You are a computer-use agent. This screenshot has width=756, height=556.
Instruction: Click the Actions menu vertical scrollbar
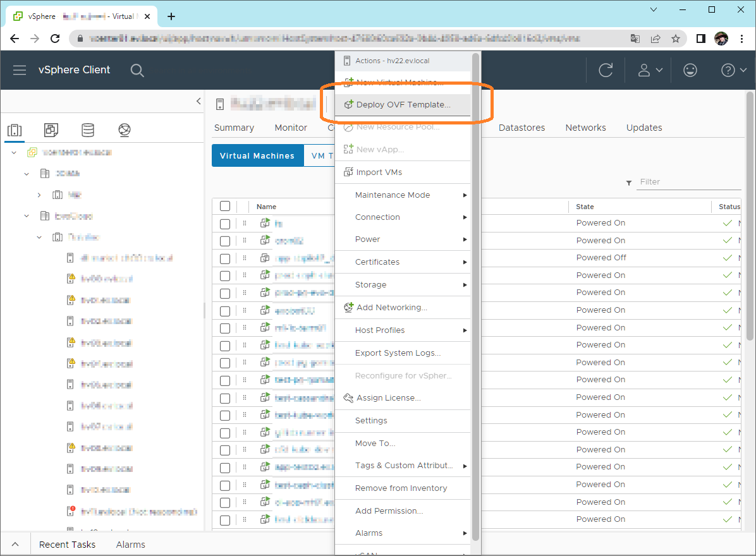475,296
